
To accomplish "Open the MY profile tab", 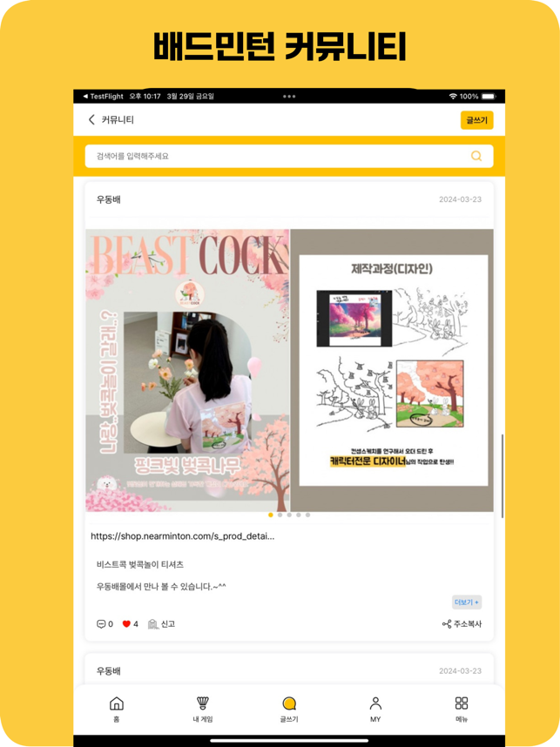I will pos(375,709).
